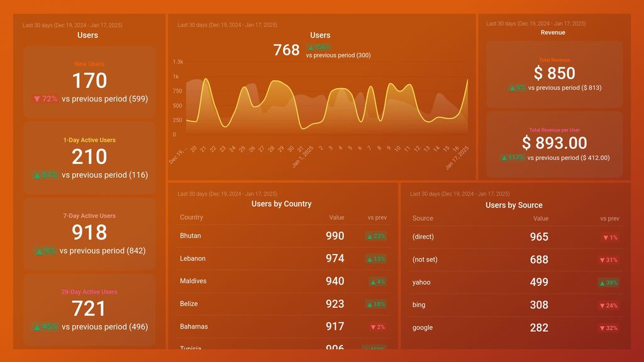Viewport: 644px width, 362px height.
Task: Click the date range above Users by Country
Action: click(227, 194)
